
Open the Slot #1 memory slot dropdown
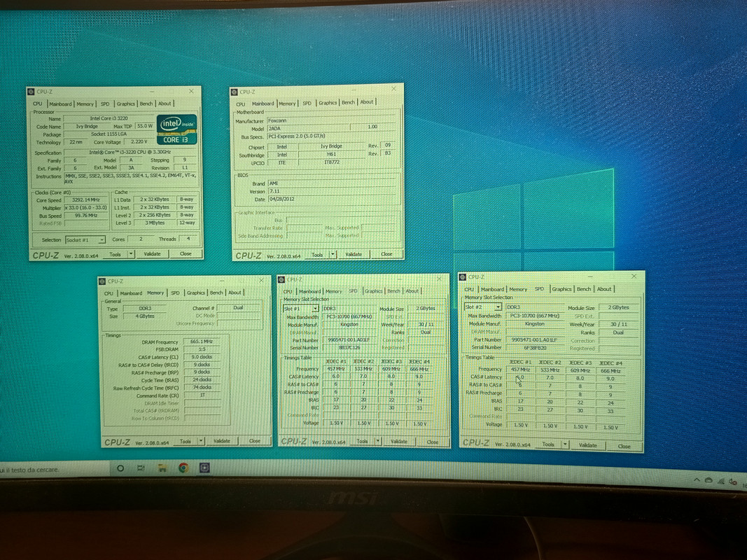pyautogui.click(x=315, y=309)
